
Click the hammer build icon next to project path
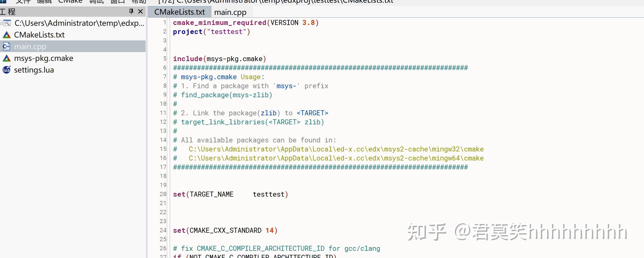[8, 23]
